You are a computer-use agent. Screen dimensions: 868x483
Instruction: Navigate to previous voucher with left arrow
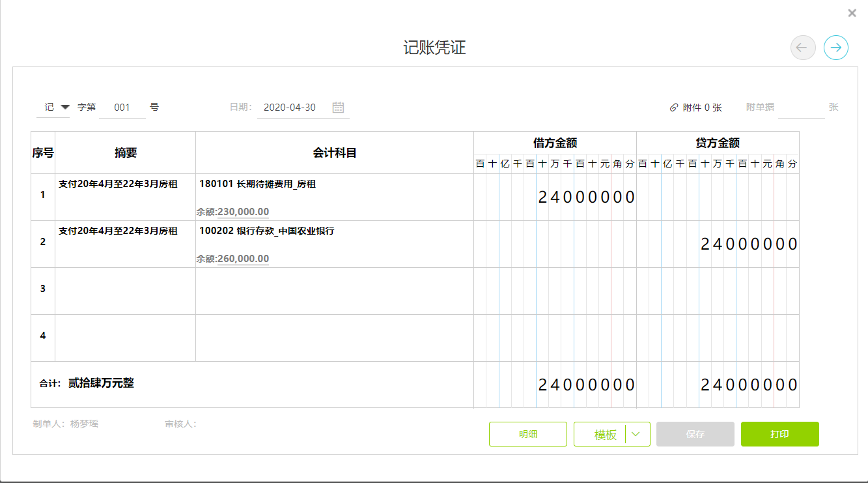[803, 47]
